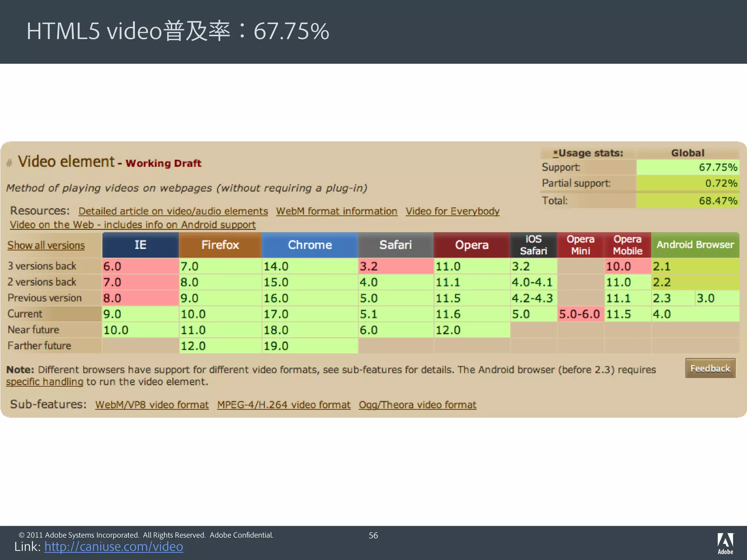Select the Chrome column header
The height and width of the screenshot is (560, 747).
310,245
